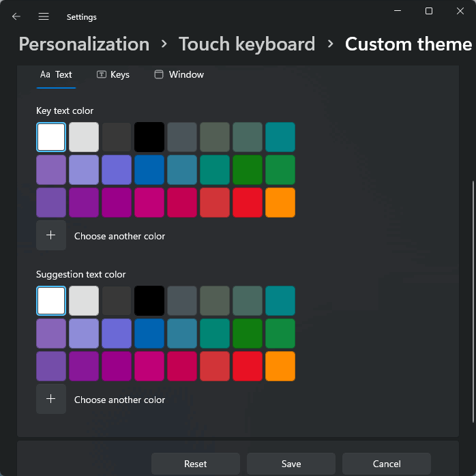Pick orange as Suggestion text color
This screenshot has height=476, width=476.
[x=280, y=366]
